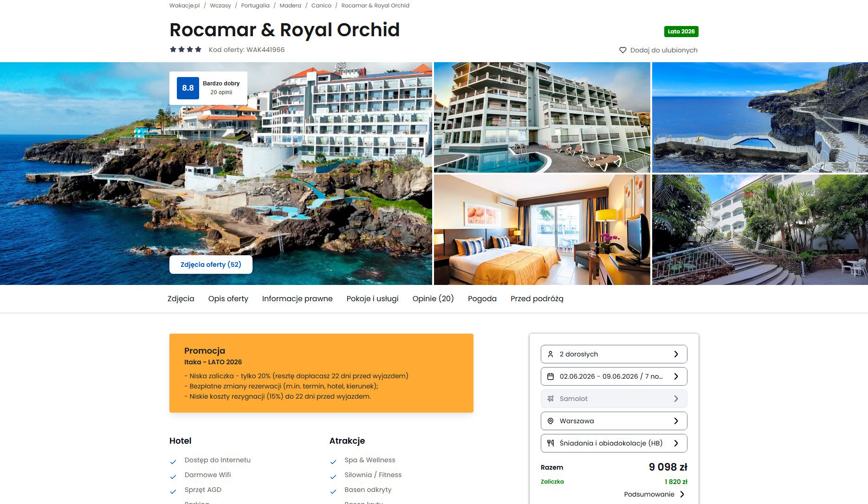Go to the Pokoje i usługi tab
Image resolution: width=868 pixels, height=504 pixels.
pyautogui.click(x=373, y=299)
